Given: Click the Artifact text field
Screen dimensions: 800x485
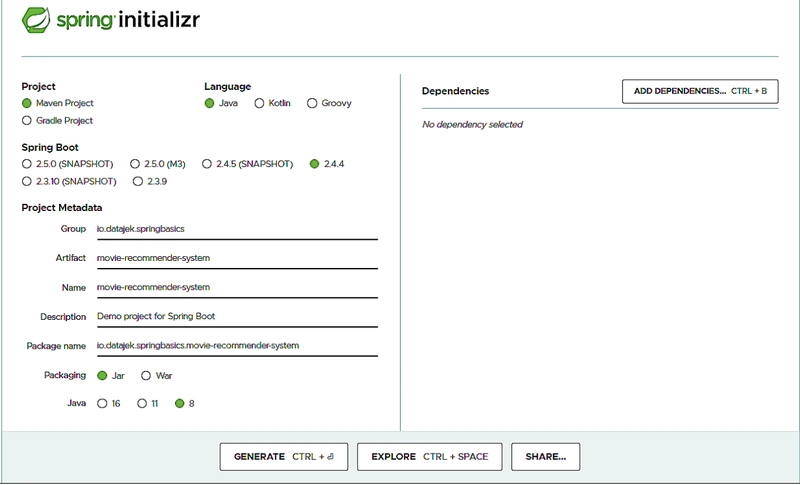Looking at the screenshot, I should pos(236,258).
